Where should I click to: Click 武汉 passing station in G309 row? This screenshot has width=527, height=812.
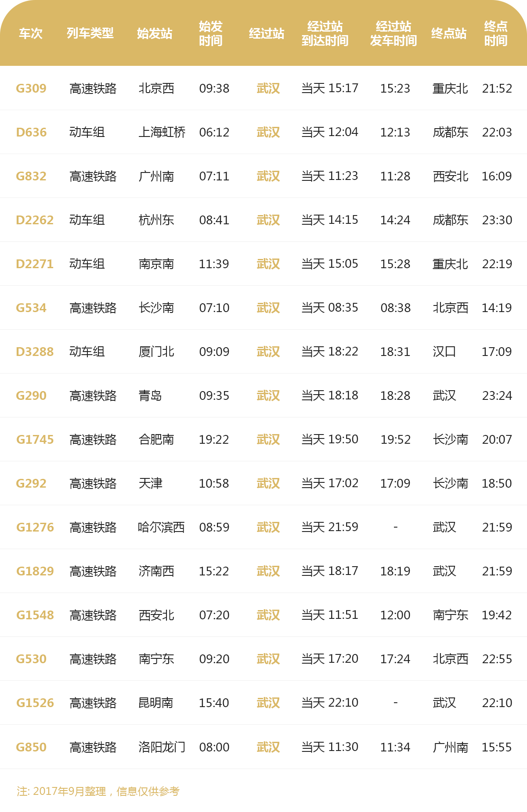tap(268, 88)
